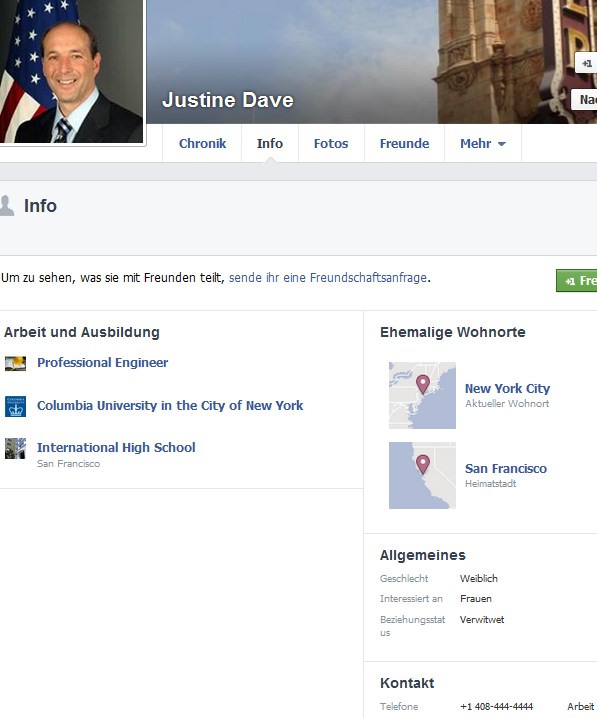597x718 pixels.
Task: Click the Columbia University crown logo icon
Action: 16,407
